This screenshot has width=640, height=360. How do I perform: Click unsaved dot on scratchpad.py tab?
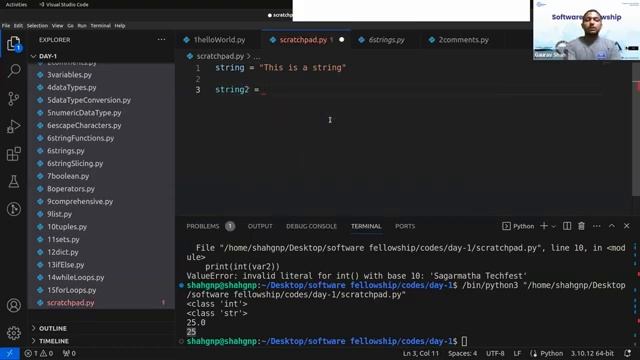(x=342, y=40)
